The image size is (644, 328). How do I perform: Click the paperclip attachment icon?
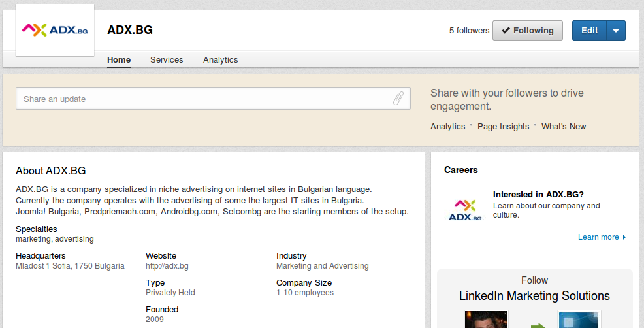click(398, 98)
